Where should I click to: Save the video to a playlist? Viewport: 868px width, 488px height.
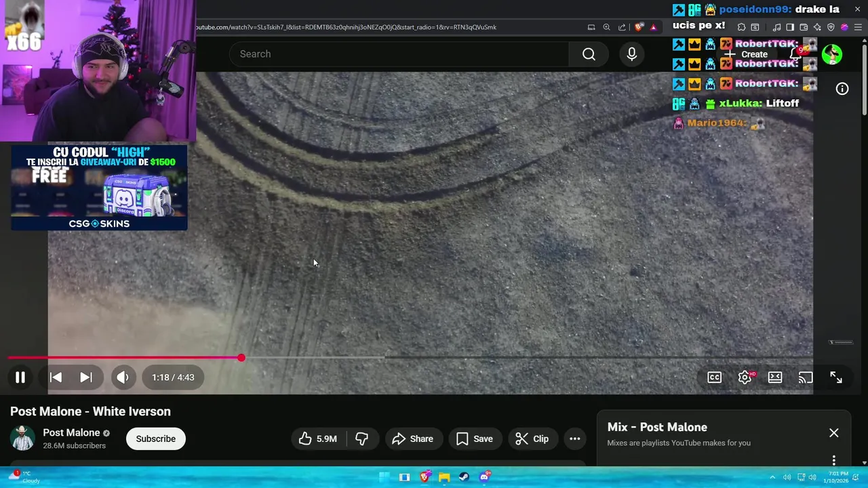[475, 439]
